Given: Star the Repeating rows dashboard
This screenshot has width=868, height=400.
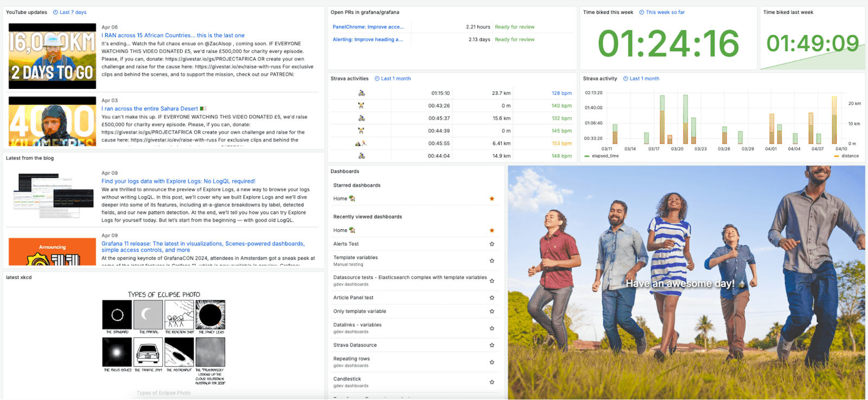Looking at the screenshot, I should [492, 362].
